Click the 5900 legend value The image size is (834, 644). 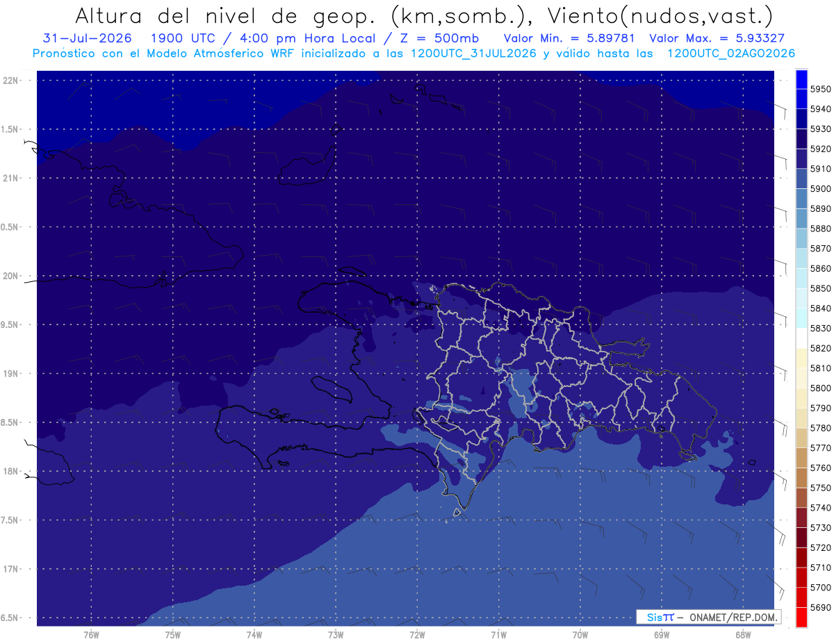pyautogui.click(x=821, y=188)
